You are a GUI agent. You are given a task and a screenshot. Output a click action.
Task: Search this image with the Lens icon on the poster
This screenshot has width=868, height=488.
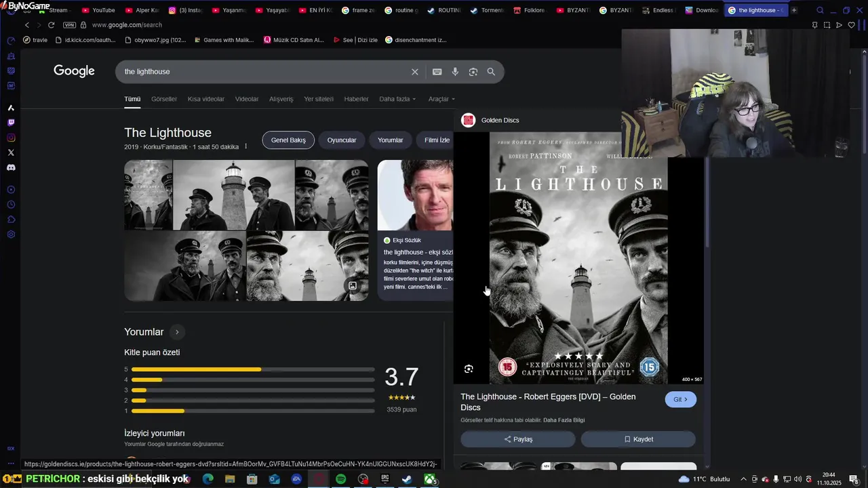point(469,369)
